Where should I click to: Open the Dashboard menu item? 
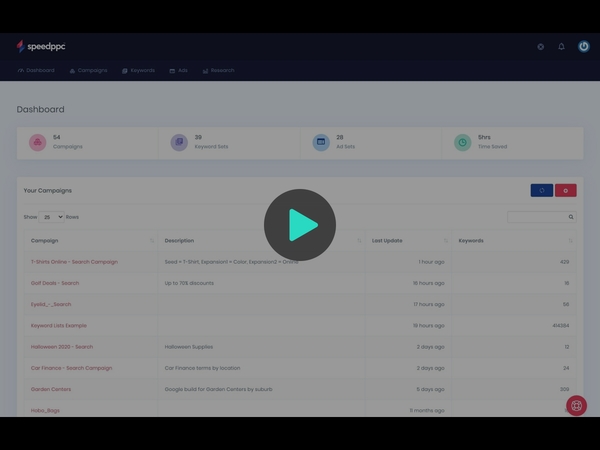[36, 70]
